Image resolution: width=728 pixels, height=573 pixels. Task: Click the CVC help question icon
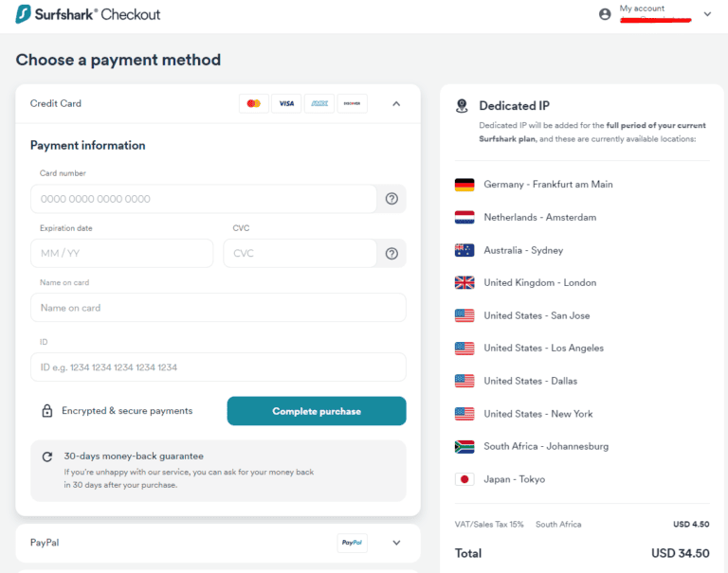tap(391, 253)
